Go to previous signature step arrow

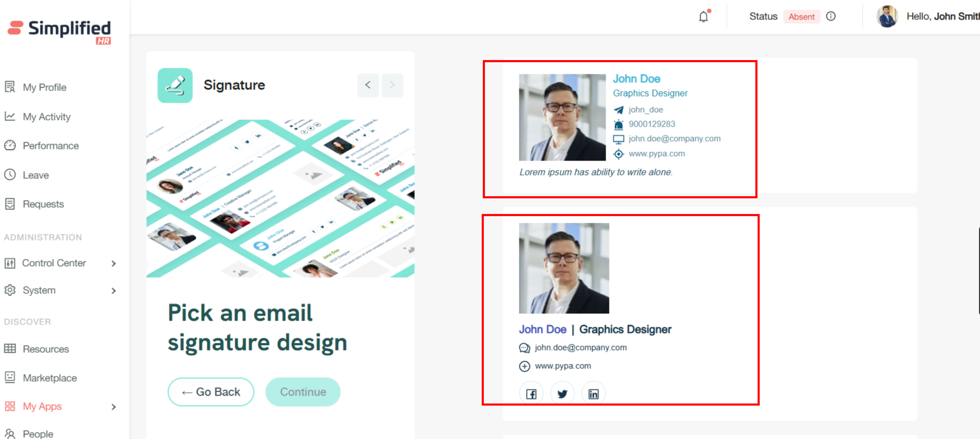coord(368,85)
